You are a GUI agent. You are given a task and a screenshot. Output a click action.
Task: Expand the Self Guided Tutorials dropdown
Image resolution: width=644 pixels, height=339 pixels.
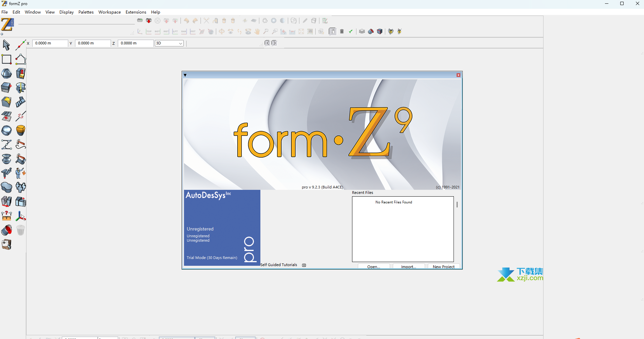click(304, 265)
